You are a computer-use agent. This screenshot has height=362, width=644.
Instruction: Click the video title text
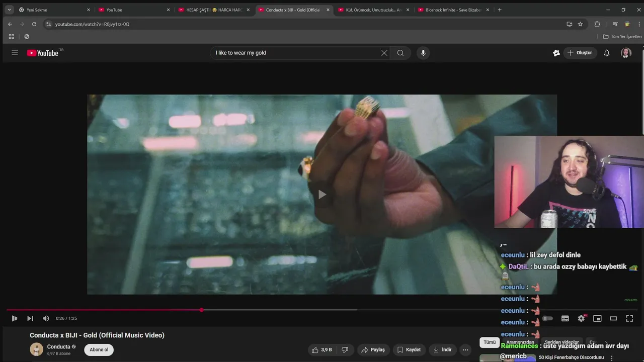(97, 335)
